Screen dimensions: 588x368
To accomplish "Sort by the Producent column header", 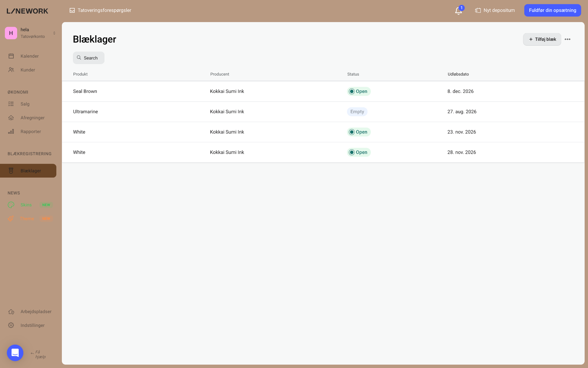I will click(220, 74).
